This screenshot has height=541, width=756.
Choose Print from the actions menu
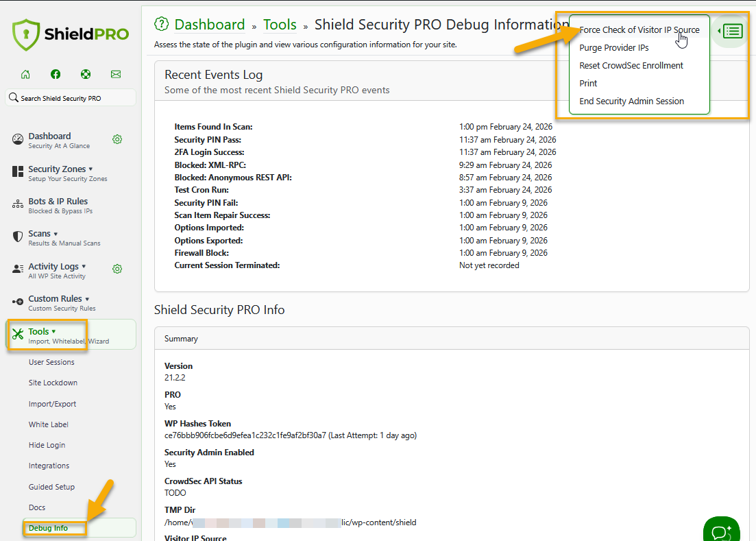(588, 84)
